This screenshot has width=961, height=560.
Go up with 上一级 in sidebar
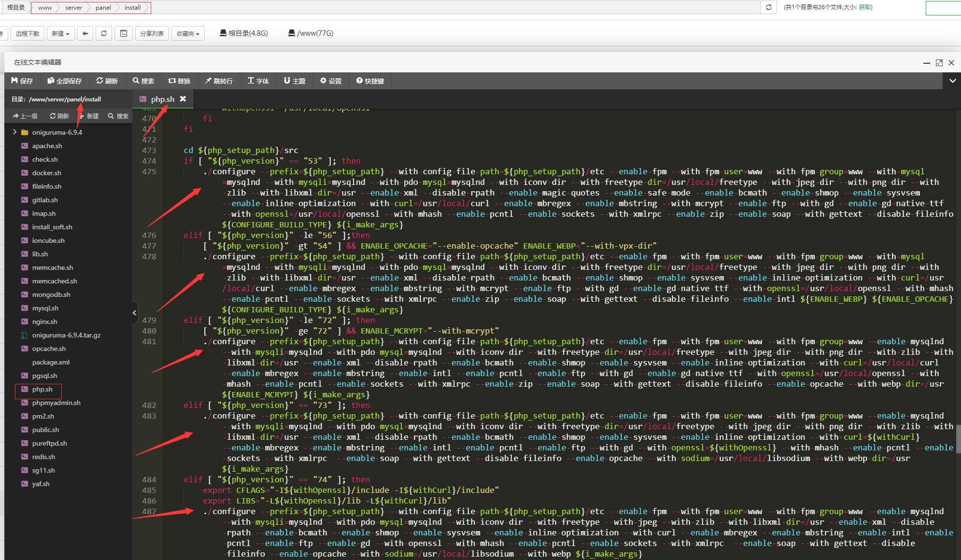tap(25, 116)
